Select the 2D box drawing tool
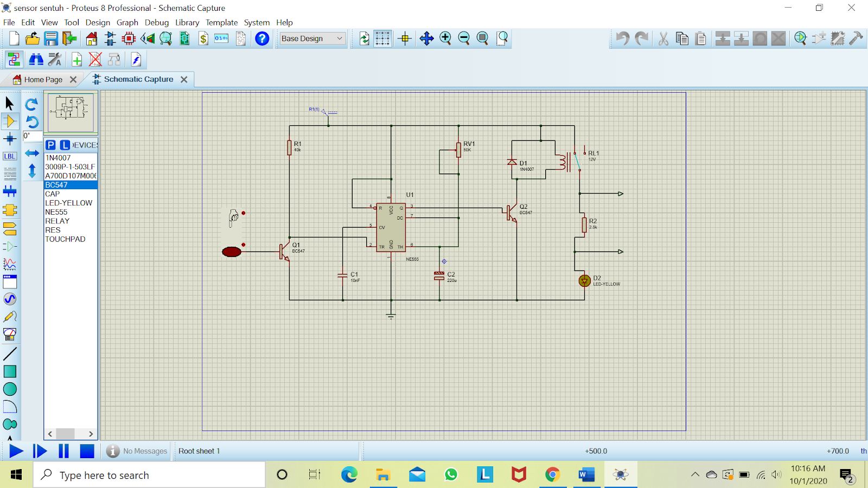 pos(10,371)
